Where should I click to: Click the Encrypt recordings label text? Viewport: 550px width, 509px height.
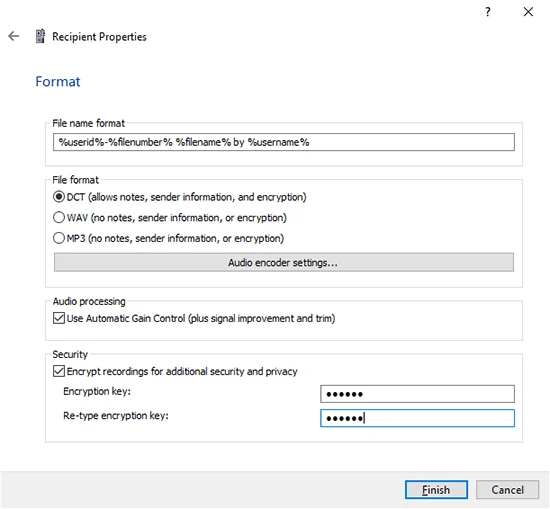(x=182, y=371)
